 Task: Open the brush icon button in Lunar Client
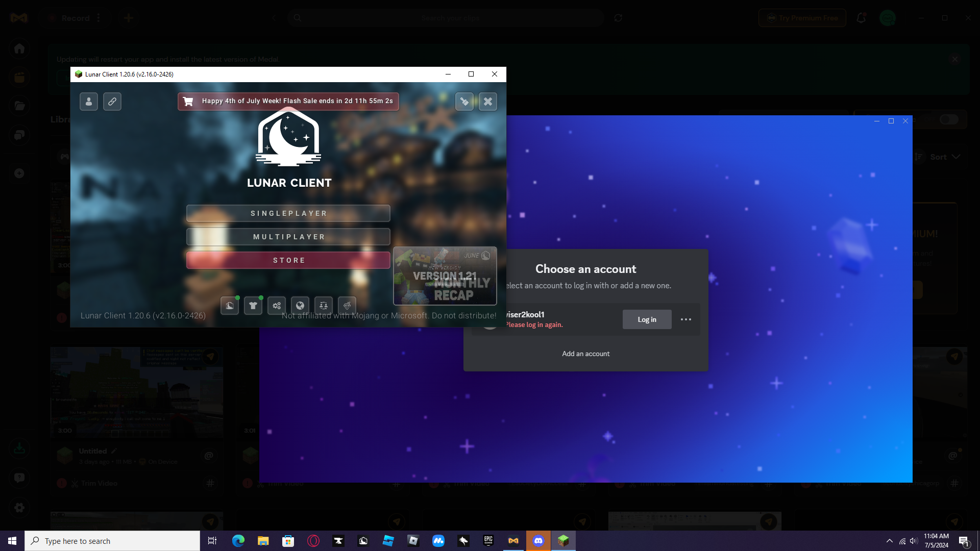coord(464,102)
